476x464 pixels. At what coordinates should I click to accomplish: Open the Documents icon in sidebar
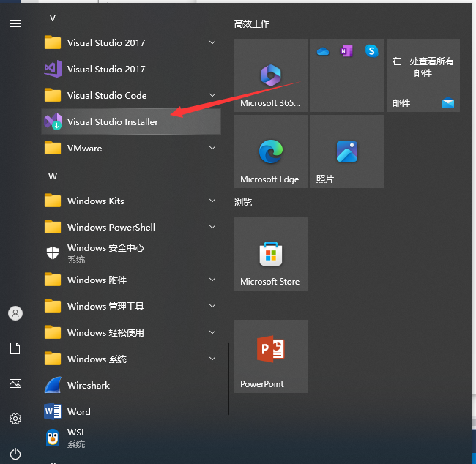[15, 348]
